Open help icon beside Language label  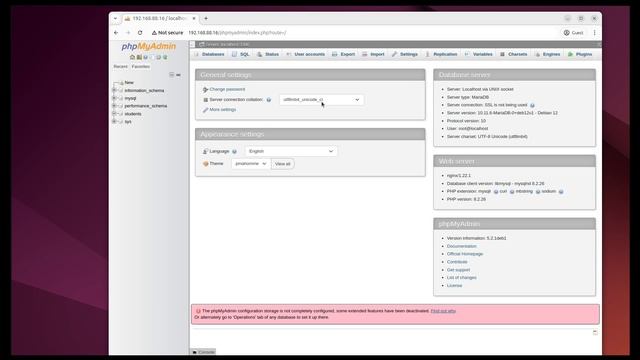coord(234,151)
